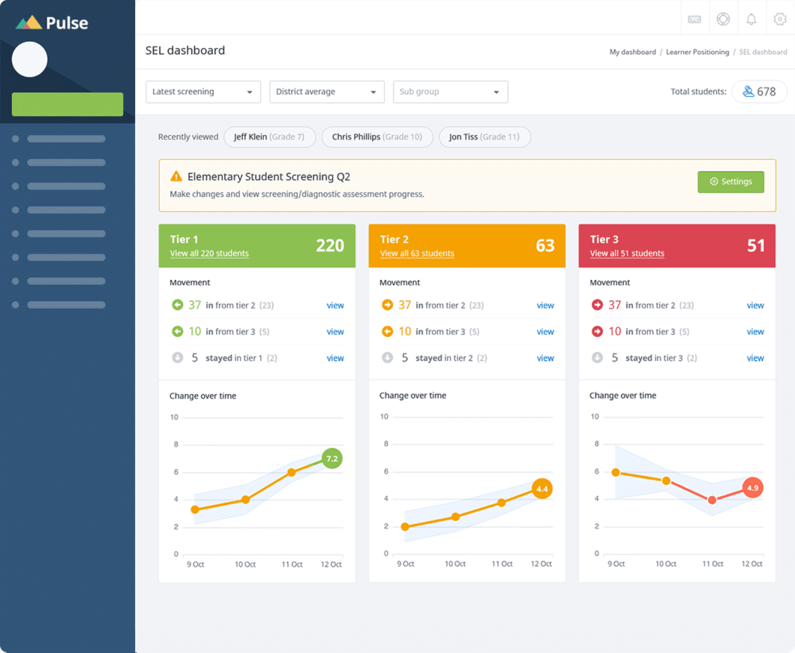This screenshot has height=653, width=795.
Task: Click the Tier 1 count 220
Action: point(330,245)
